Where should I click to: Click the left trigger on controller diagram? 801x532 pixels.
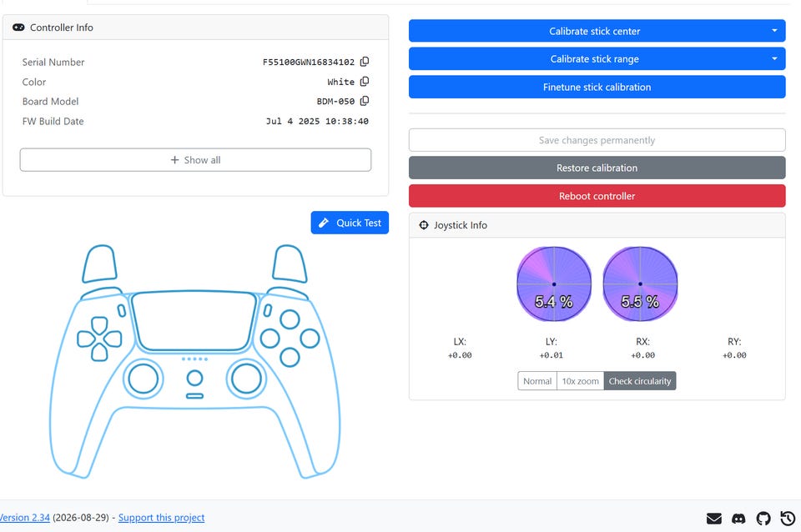[99, 263]
